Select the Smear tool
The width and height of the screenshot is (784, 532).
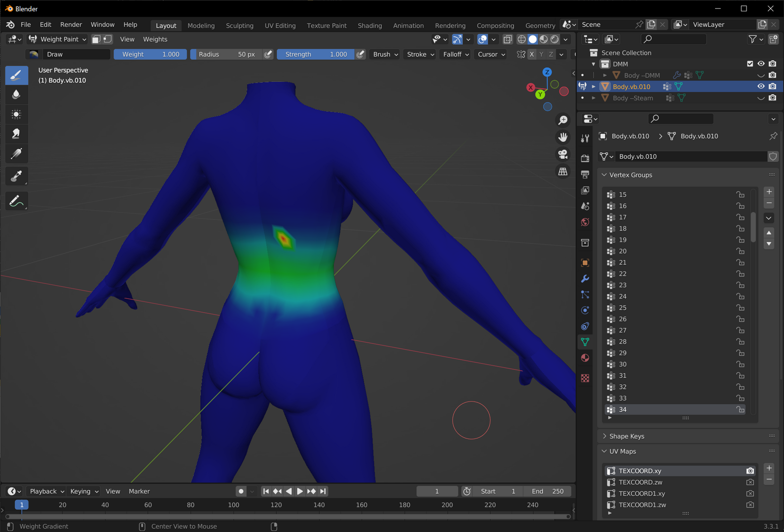pyautogui.click(x=16, y=134)
